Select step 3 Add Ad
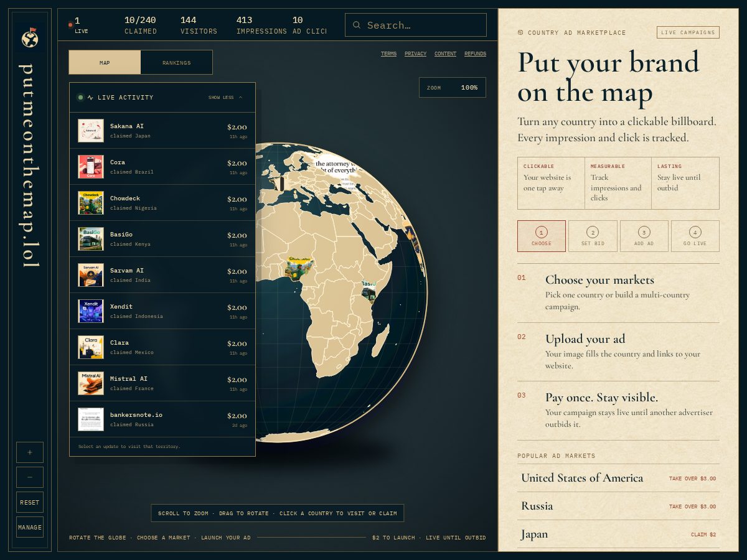The image size is (747, 560). 644,236
